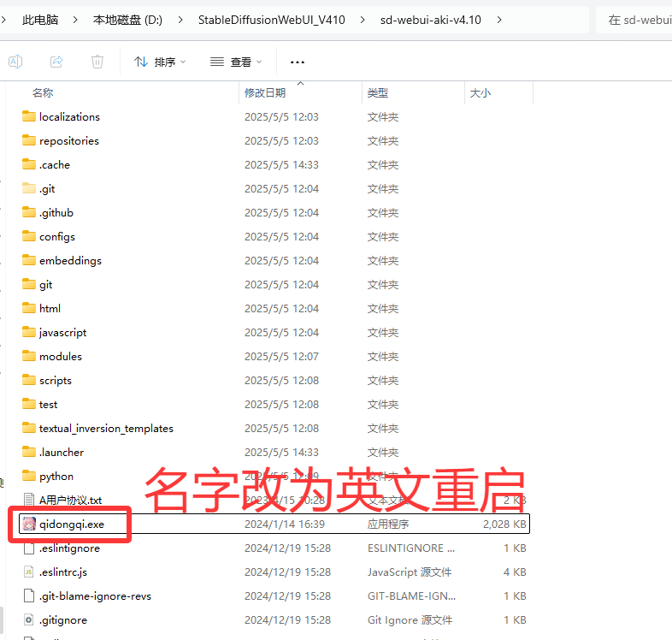Click the ESLINTIGNORE type cell

pos(411,548)
